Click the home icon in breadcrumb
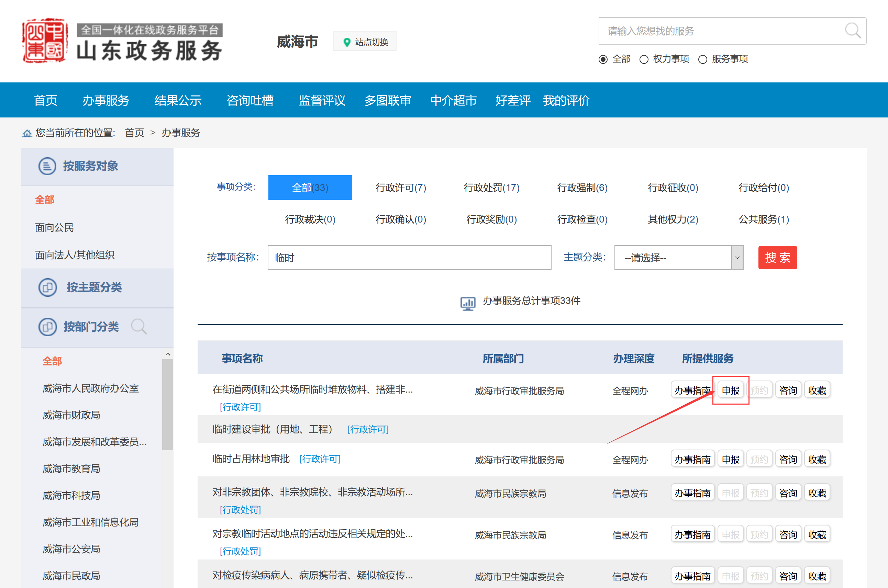888x588 pixels. point(27,133)
